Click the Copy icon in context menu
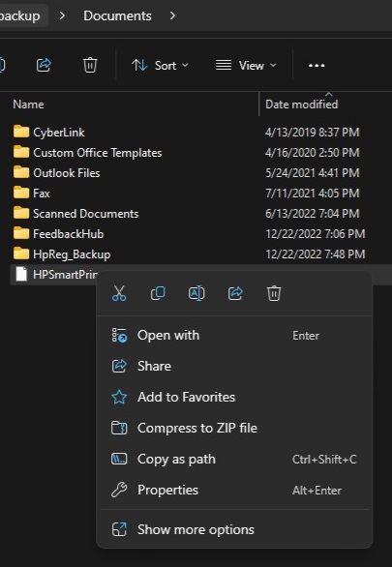The width and height of the screenshot is (392, 567). pos(158,293)
